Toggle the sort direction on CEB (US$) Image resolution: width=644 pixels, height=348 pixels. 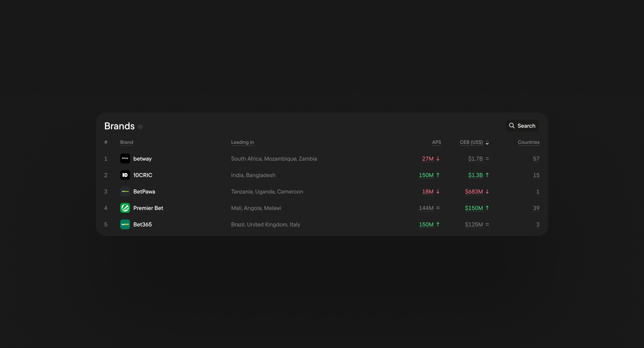(x=487, y=142)
